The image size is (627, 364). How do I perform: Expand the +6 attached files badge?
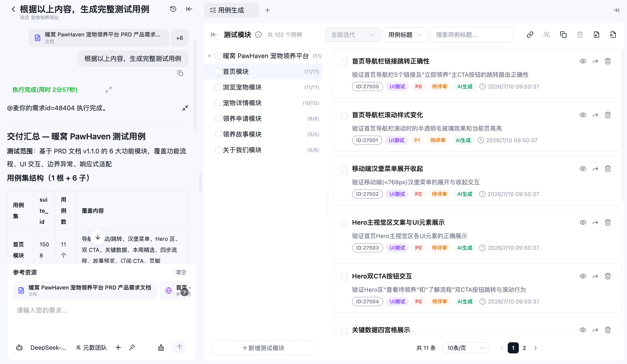pos(180,38)
